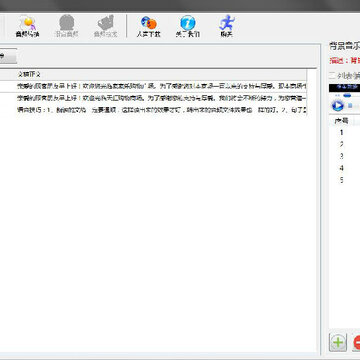
Task: Add a track with the green plus button
Action: pos(338,342)
